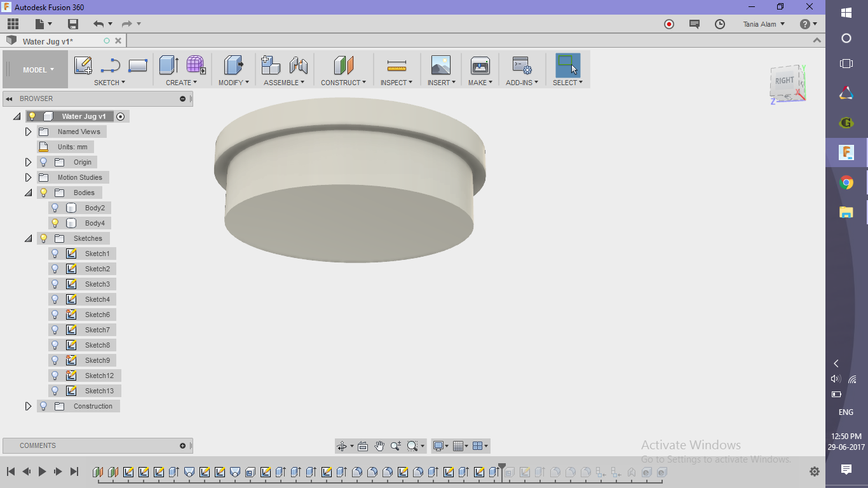868x488 pixels.
Task: Click the Joint assemble icon
Action: tap(298, 65)
